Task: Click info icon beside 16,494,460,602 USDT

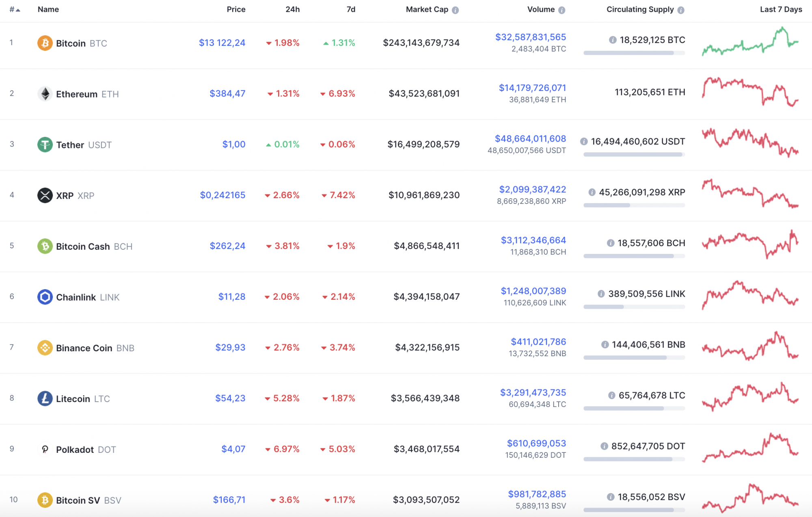Action: tap(584, 141)
